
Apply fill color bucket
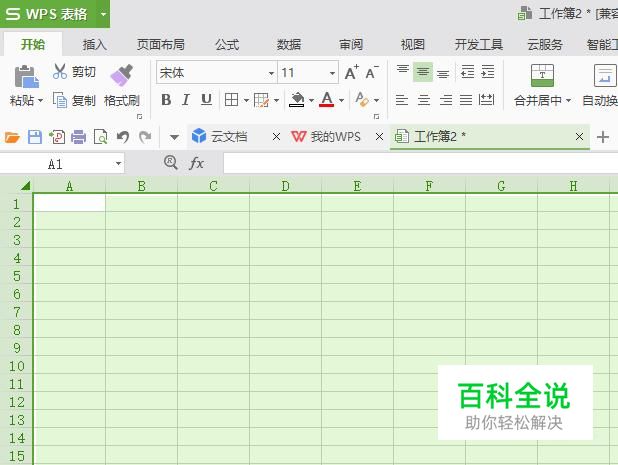296,100
